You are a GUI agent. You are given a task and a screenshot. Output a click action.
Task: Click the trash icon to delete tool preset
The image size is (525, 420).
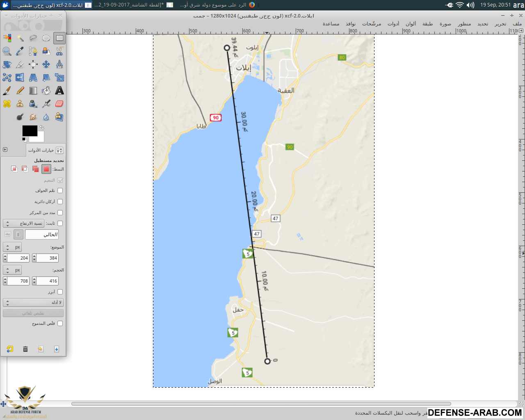point(25,349)
